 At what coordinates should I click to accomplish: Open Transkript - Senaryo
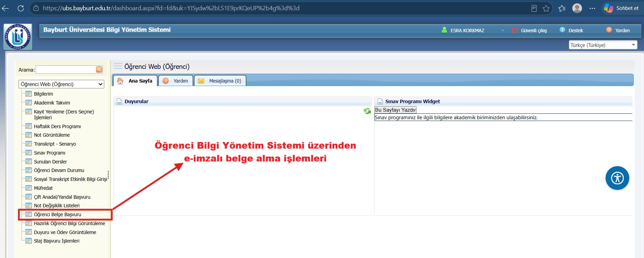point(55,144)
